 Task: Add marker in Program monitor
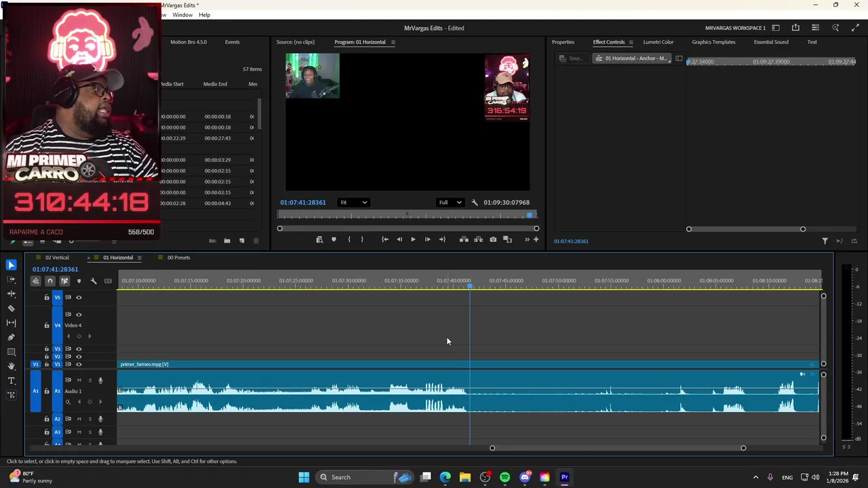pos(334,239)
